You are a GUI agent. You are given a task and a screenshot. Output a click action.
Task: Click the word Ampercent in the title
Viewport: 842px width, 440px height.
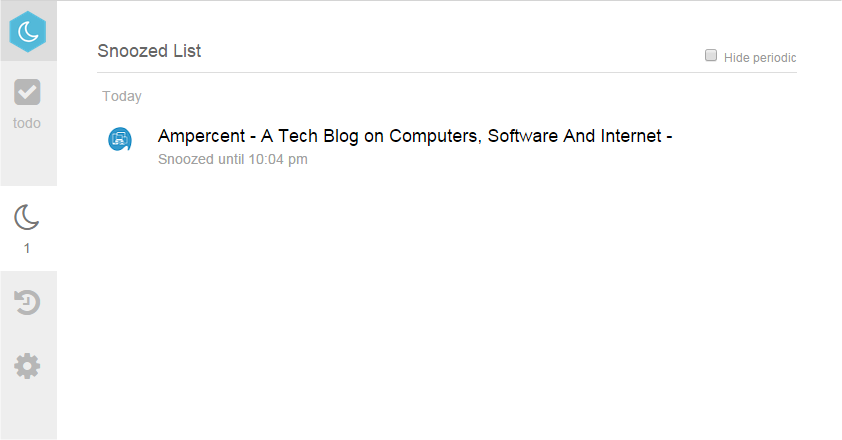[x=201, y=136]
